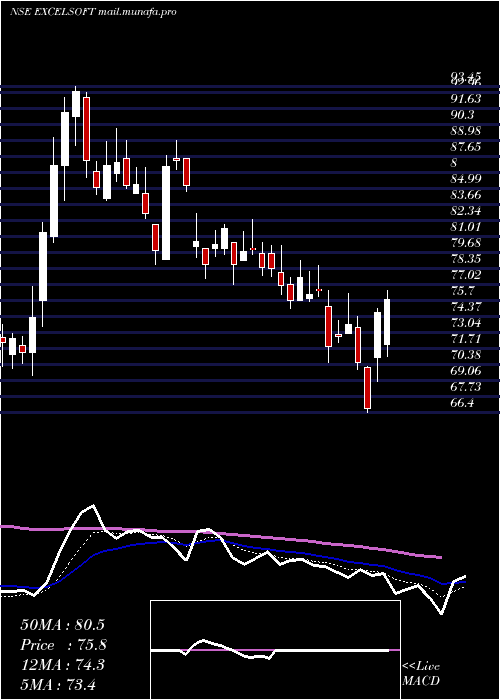
Task: Click the 78.35 price axis label
Action: click(466, 259)
